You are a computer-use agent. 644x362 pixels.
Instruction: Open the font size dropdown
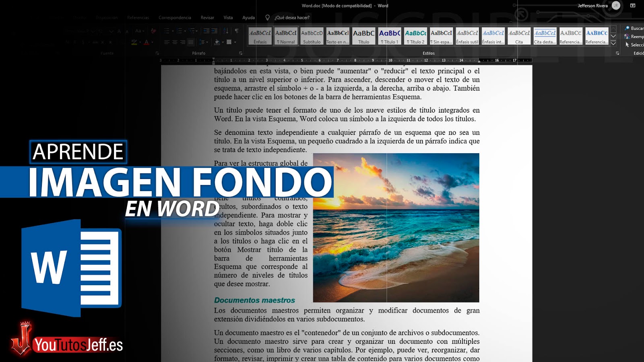coord(111,31)
